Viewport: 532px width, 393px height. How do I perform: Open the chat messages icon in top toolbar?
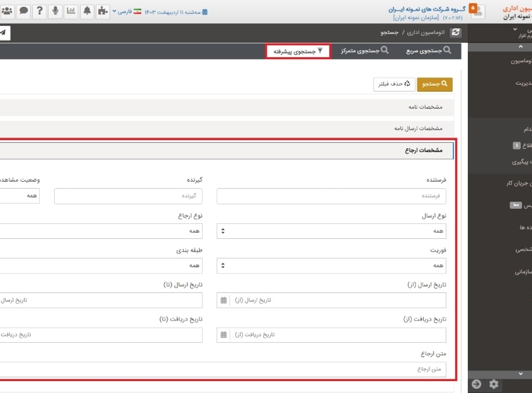tap(22, 10)
